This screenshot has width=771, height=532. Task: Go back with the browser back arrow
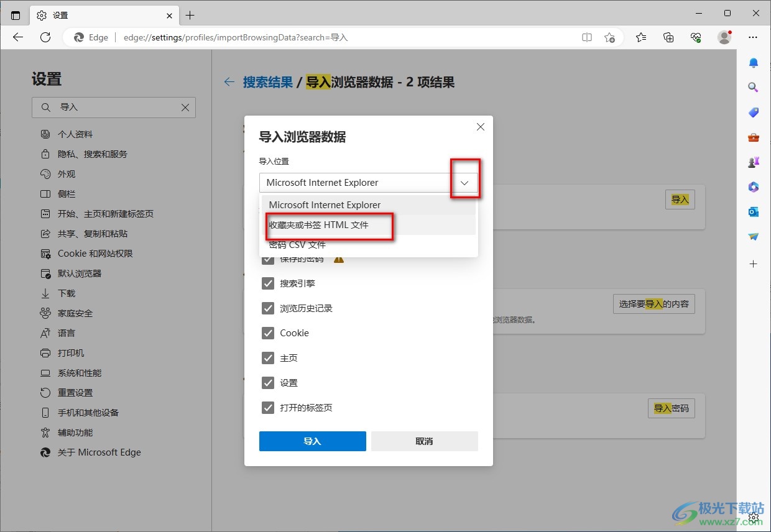point(18,37)
